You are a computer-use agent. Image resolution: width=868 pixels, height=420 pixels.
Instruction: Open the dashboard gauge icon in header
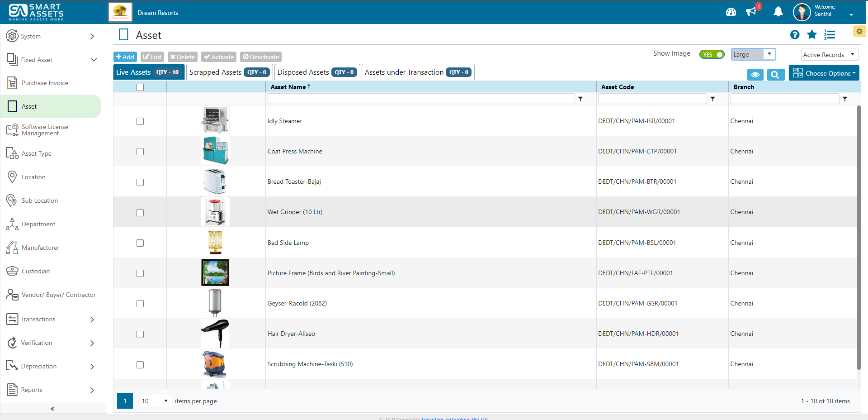click(x=731, y=12)
